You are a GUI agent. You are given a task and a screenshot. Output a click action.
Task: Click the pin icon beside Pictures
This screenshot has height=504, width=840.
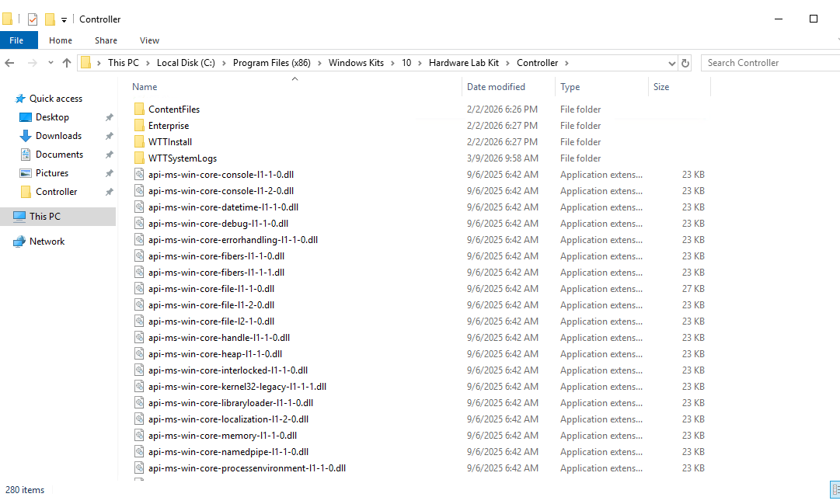pyautogui.click(x=110, y=173)
